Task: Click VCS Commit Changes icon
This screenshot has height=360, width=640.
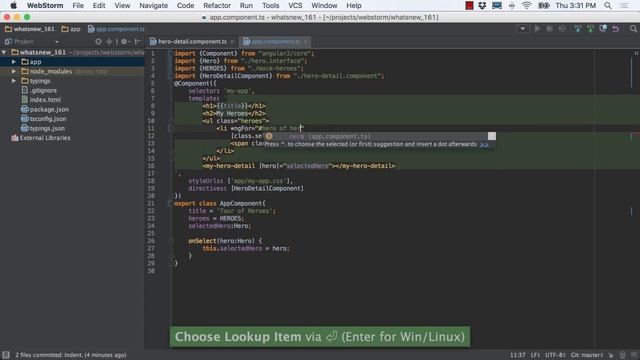Action: 590,29
